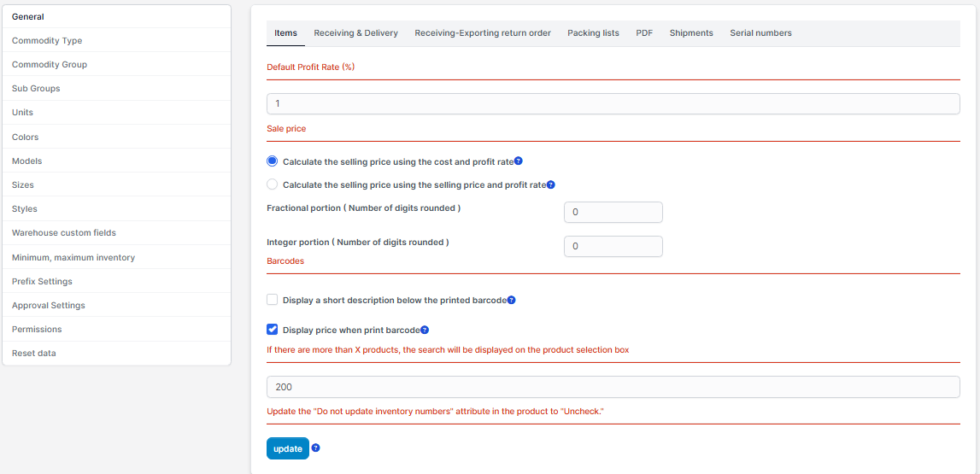
Task: Click help icon next to short description checkbox
Action: (x=512, y=301)
